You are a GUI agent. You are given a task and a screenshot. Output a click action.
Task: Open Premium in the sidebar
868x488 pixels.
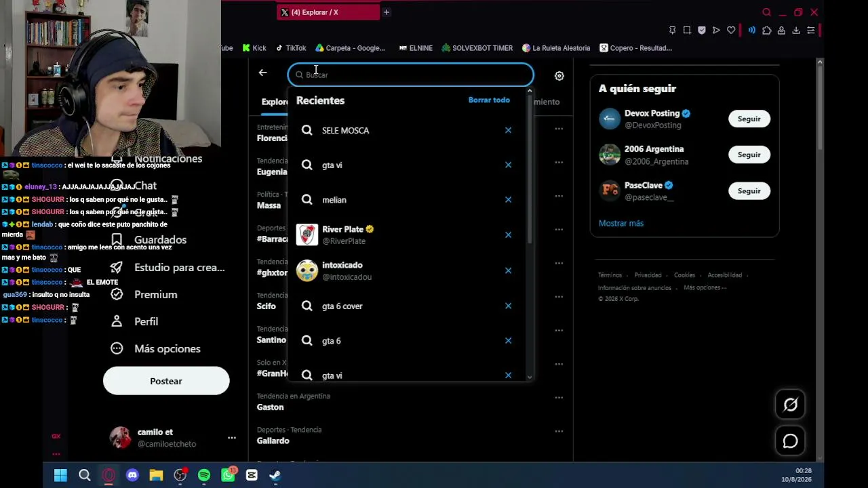click(144, 294)
